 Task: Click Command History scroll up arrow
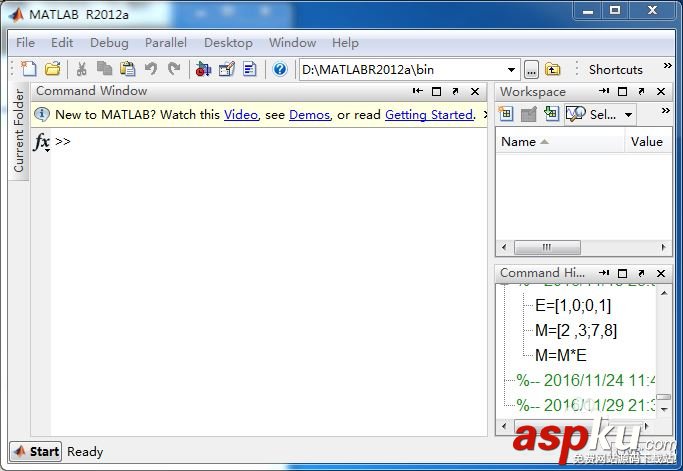(x=664, y=293)
